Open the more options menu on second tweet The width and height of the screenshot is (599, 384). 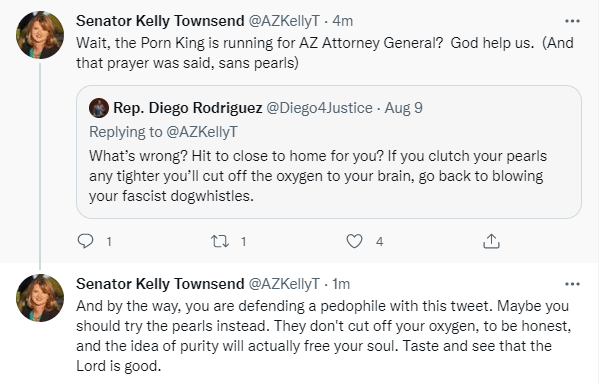click(572, 284)
